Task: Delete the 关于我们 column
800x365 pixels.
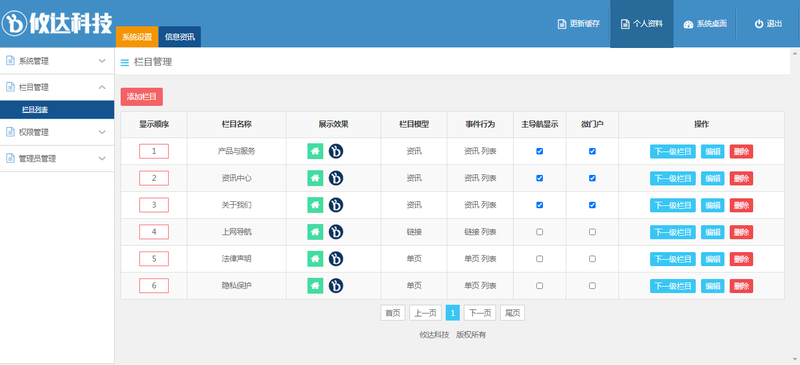Action: pyautogui.click(x=741, y=205)
